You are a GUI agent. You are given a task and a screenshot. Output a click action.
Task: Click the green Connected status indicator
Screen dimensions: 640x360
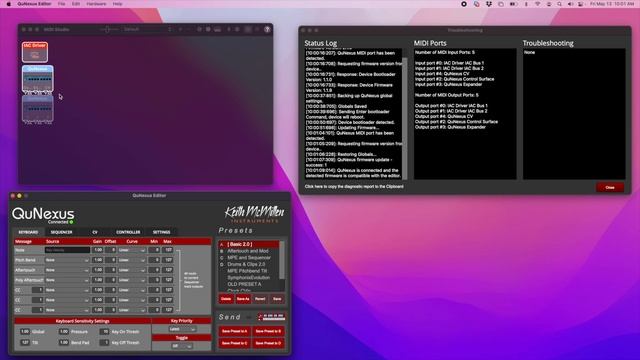71,222
